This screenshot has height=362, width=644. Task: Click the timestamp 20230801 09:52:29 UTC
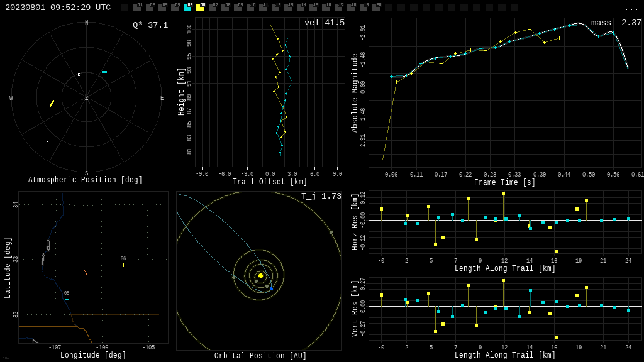click(x=58, y=8)
